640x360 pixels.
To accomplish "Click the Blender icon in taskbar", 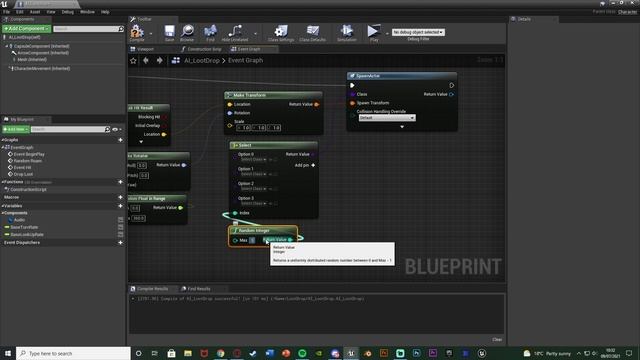I will pos(367,353).
